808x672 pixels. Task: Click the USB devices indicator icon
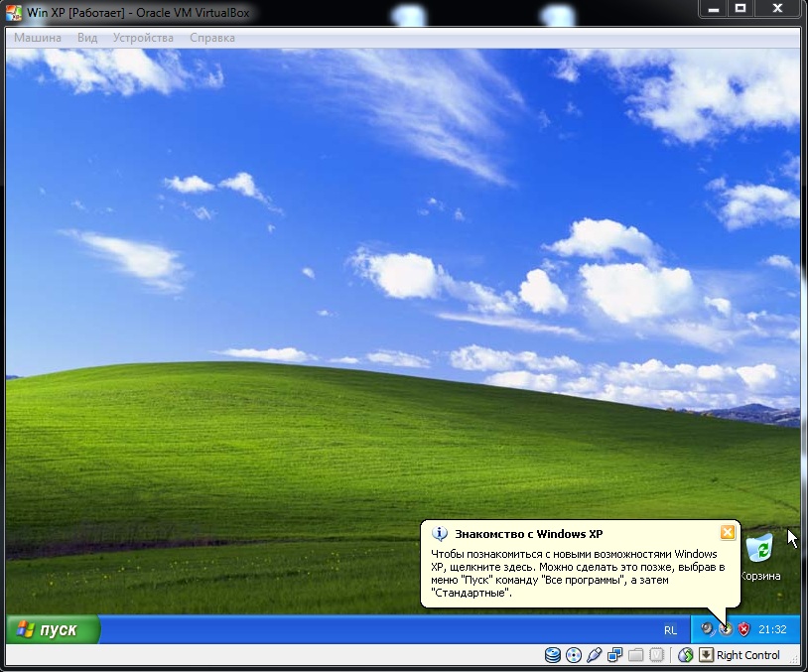click(594, 655)
